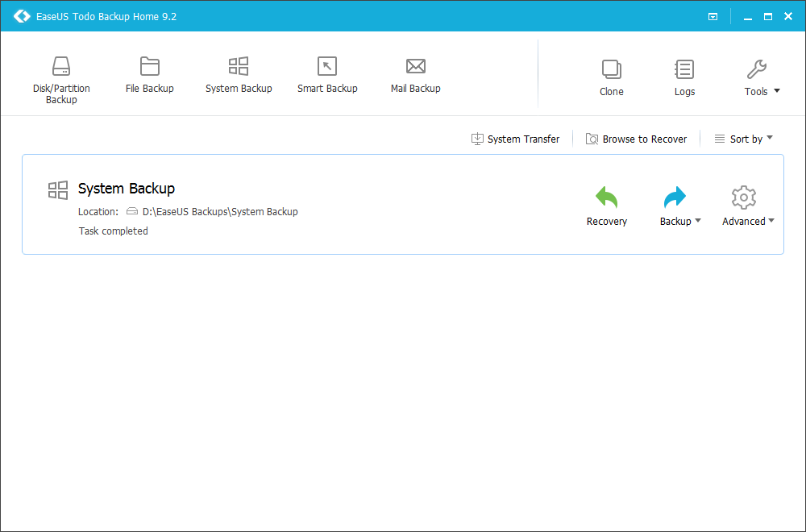Click the Advanced gear icon

click(743, 197)
